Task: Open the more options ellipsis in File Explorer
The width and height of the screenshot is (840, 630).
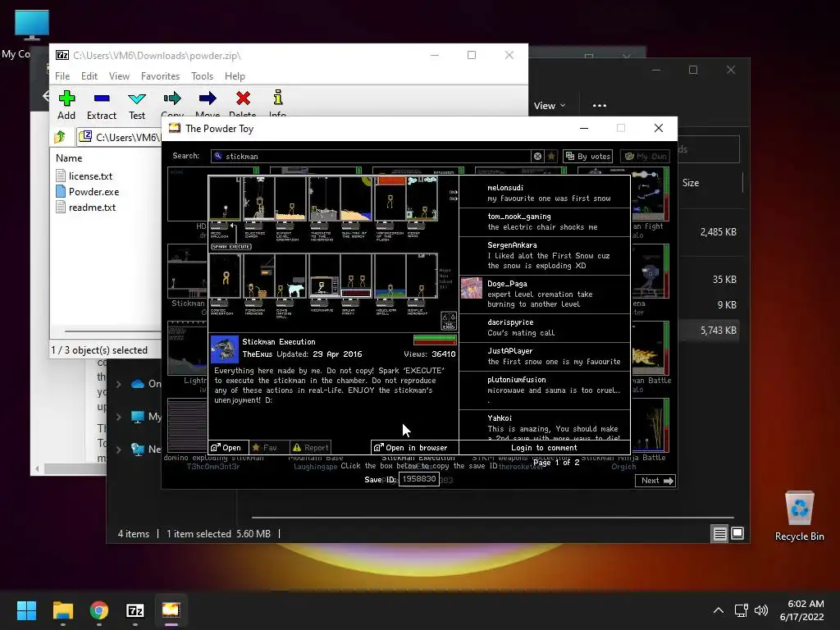Action: click(x=600, y=106)
